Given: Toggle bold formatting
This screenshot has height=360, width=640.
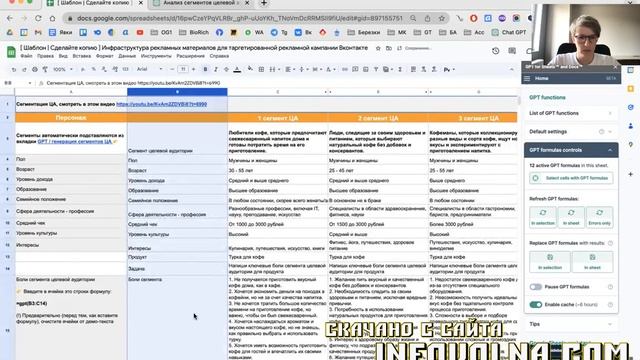Looking at the screenshot, I should pos(205,69).
